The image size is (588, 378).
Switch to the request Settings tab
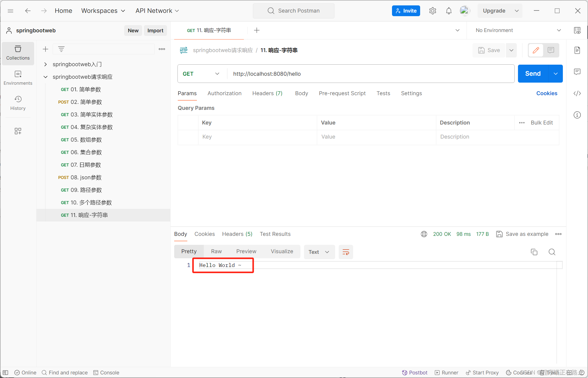[x=411, y=93]
